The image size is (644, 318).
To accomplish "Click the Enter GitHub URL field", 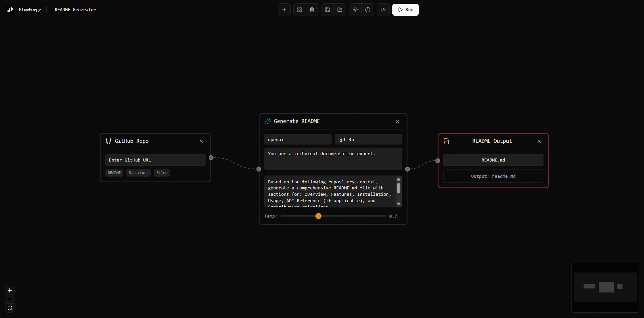I will (x=155, y=160).
